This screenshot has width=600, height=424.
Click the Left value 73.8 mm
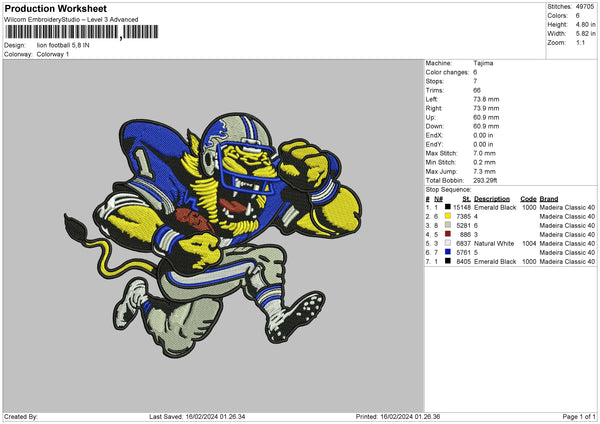click(x=486, y=99)
